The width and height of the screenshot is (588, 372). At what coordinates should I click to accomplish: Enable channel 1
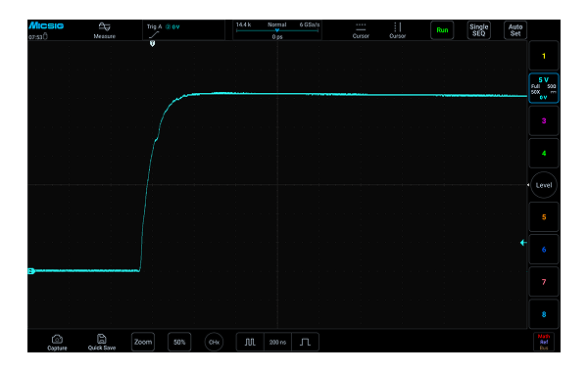coord(544,56)
